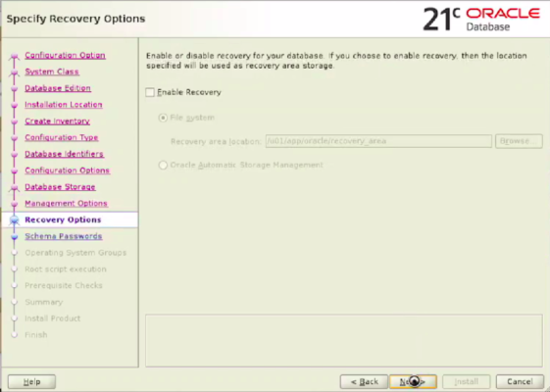The image size is (550, 392).
Task: Open the Database Edition step link
Action: pyautogui.click(x=58, y=88)
